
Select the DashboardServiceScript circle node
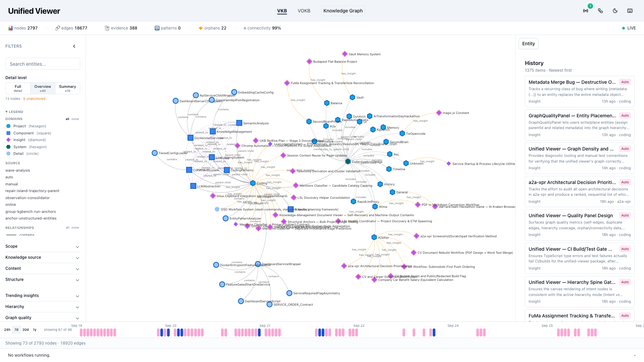[241, 301]
